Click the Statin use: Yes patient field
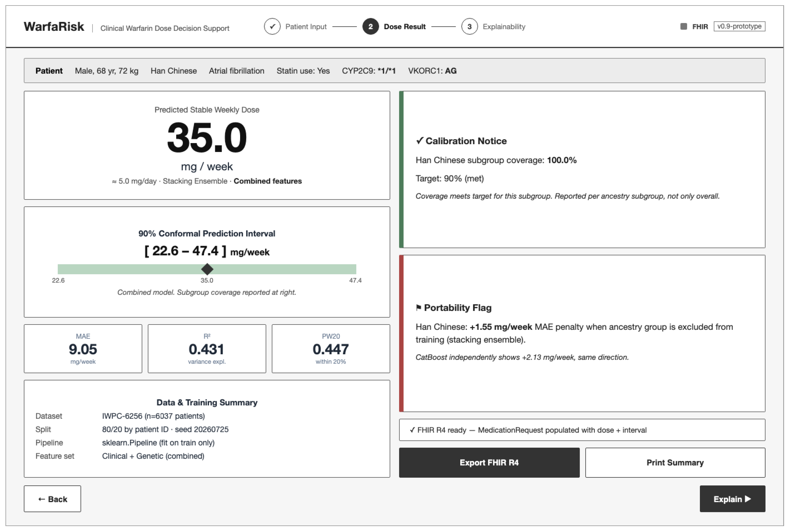Image resolution: width=790 pixels, height=532 pixels. click(303, 71)
